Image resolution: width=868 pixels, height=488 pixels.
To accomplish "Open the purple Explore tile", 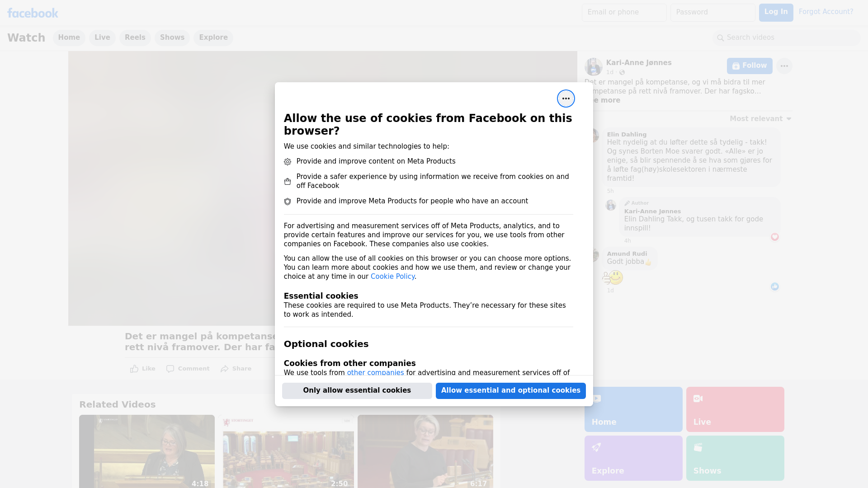I will click(633, 458).
